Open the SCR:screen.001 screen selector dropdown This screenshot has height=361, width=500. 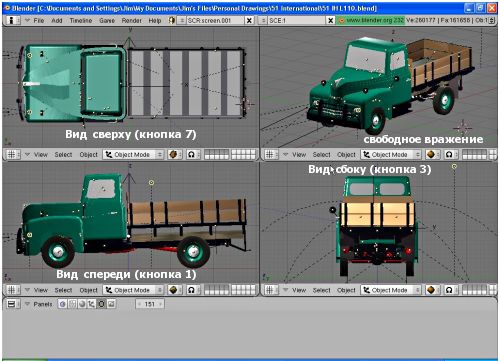tap(181, 21)
